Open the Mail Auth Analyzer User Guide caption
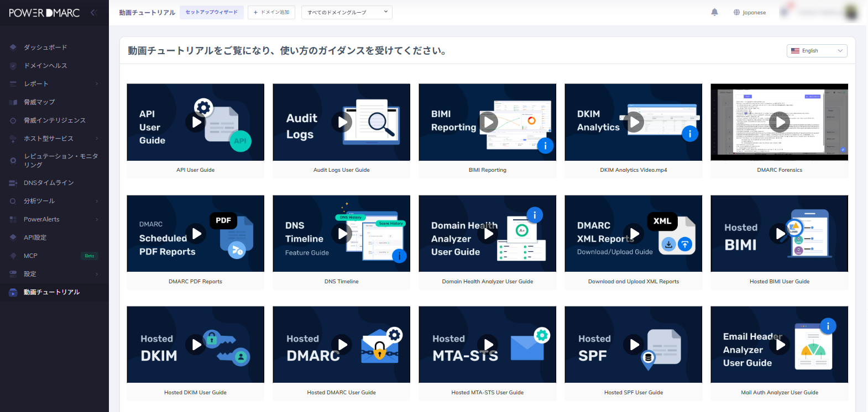This screenshot has width=868, height=412. [780, 393]
